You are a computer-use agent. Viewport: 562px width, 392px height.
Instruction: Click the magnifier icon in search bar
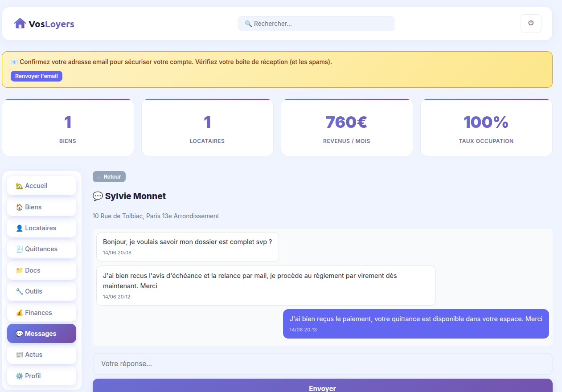[249, 24]
